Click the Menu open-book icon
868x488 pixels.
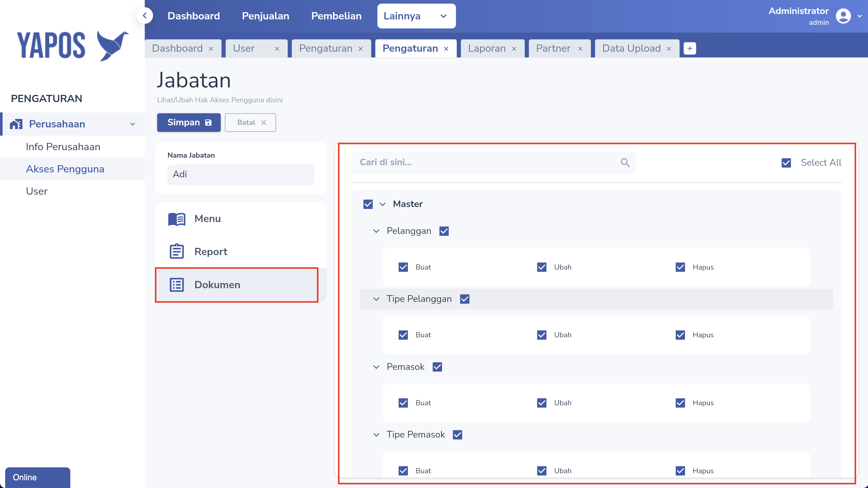(x=177, y=219)
